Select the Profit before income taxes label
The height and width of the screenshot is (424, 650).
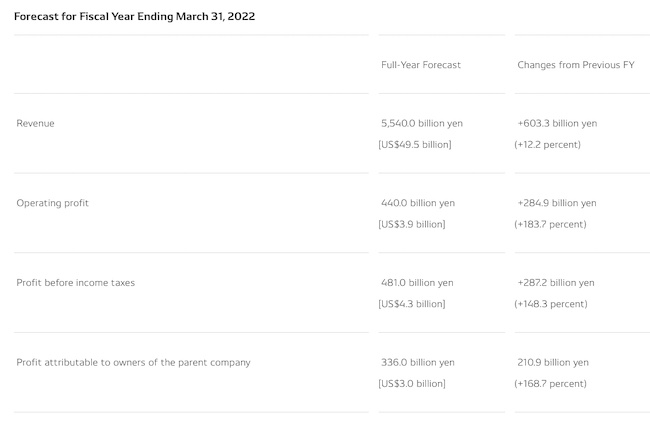tap(76, 283)
